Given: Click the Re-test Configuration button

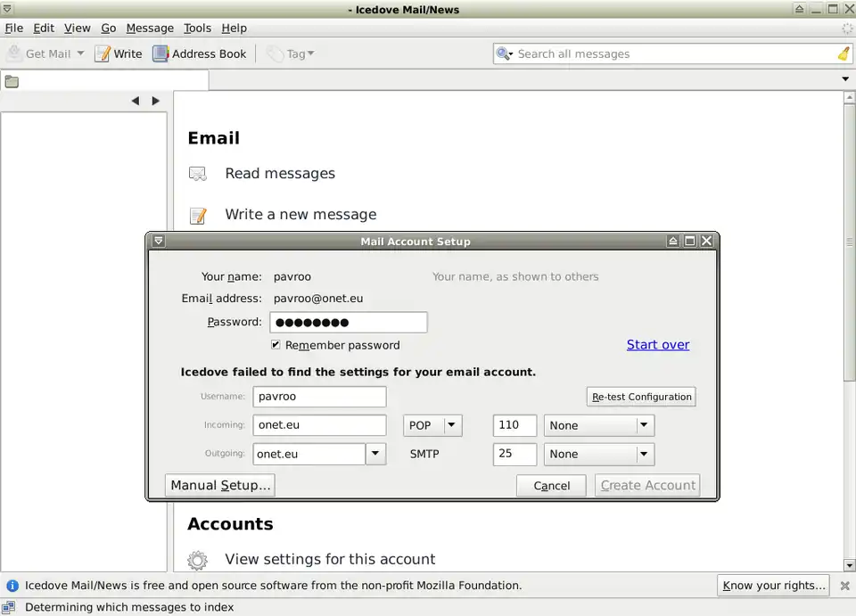Looking at the screenshot, I should [x=641, y=397].
